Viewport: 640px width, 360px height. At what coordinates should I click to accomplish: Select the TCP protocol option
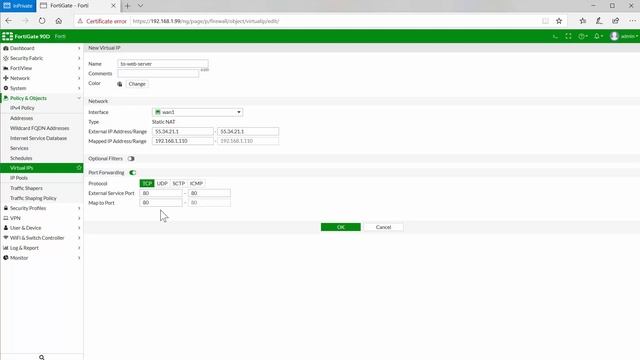(x=147, y=184)
